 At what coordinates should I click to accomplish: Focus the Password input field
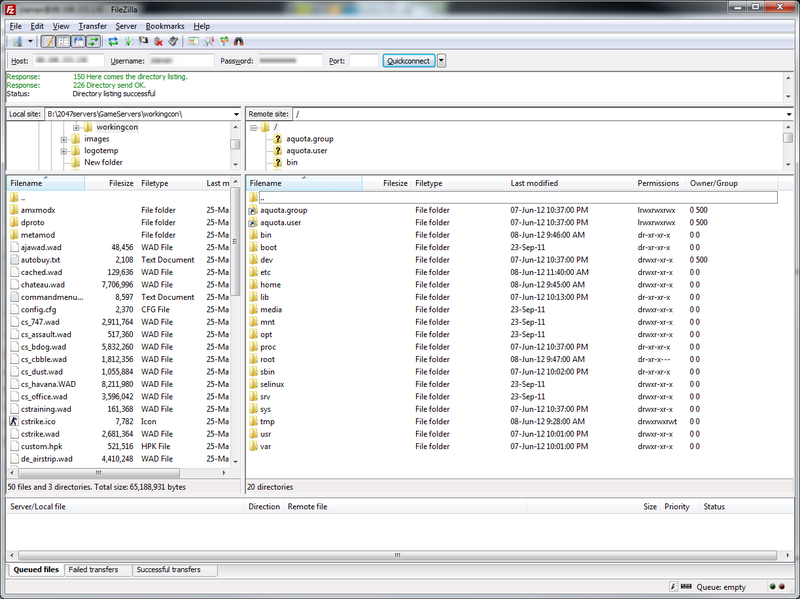pos(290,61)
